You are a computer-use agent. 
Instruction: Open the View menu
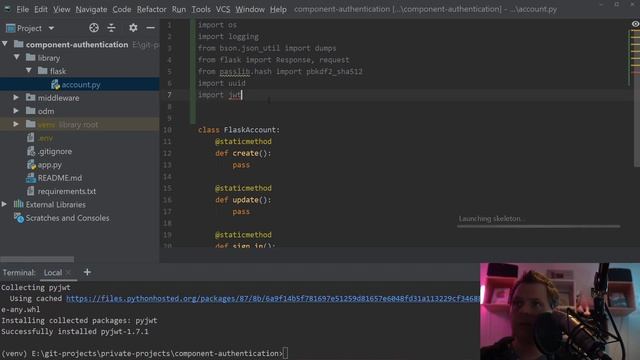point(62,9)
